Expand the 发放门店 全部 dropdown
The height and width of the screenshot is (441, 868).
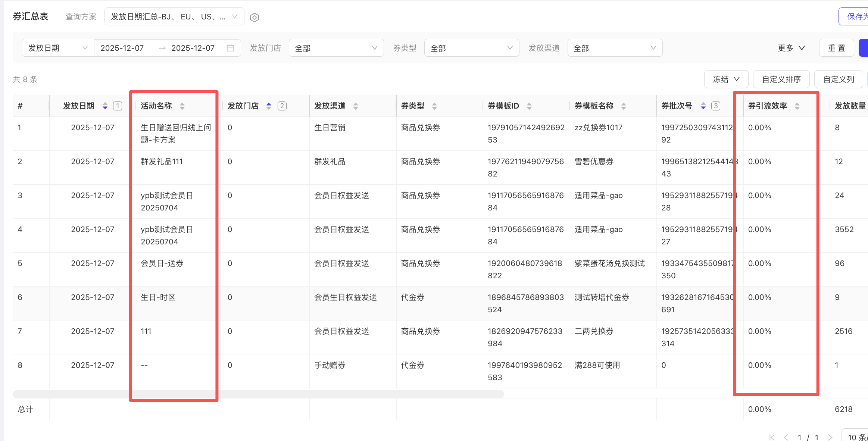[336, 48]
